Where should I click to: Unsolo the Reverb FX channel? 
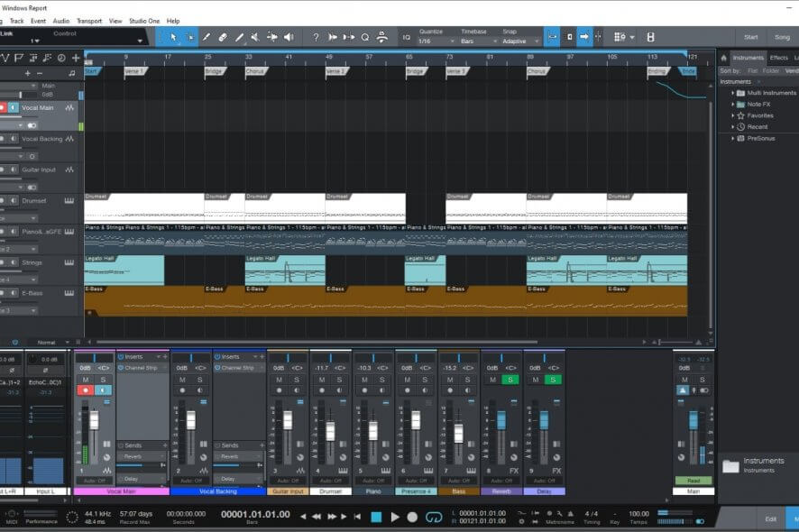[510, 380]
